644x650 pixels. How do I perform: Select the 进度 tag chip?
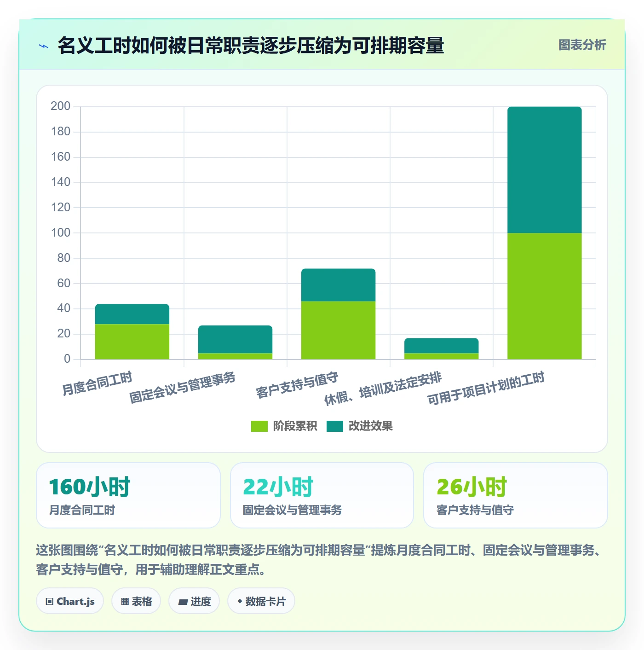194,601
